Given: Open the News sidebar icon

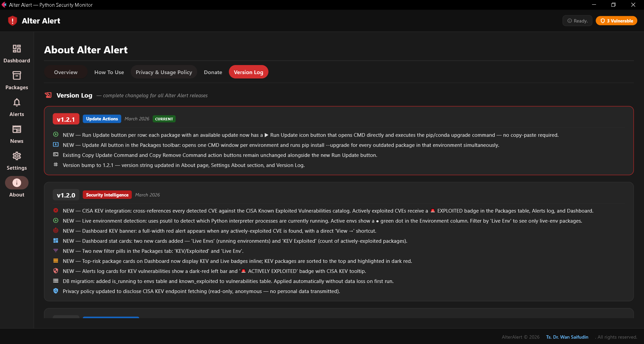Looking at the screenshot, I should 16,129.
